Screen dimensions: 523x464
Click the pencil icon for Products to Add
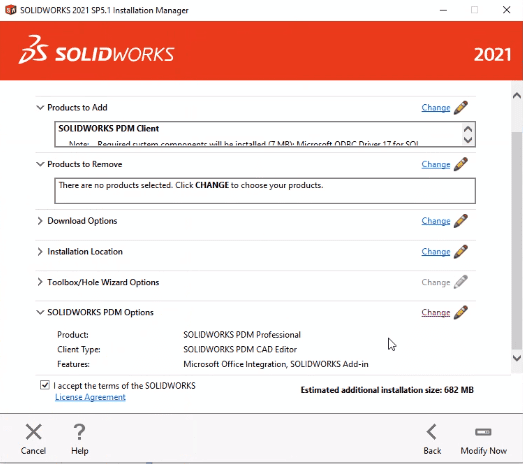(461, 107)
